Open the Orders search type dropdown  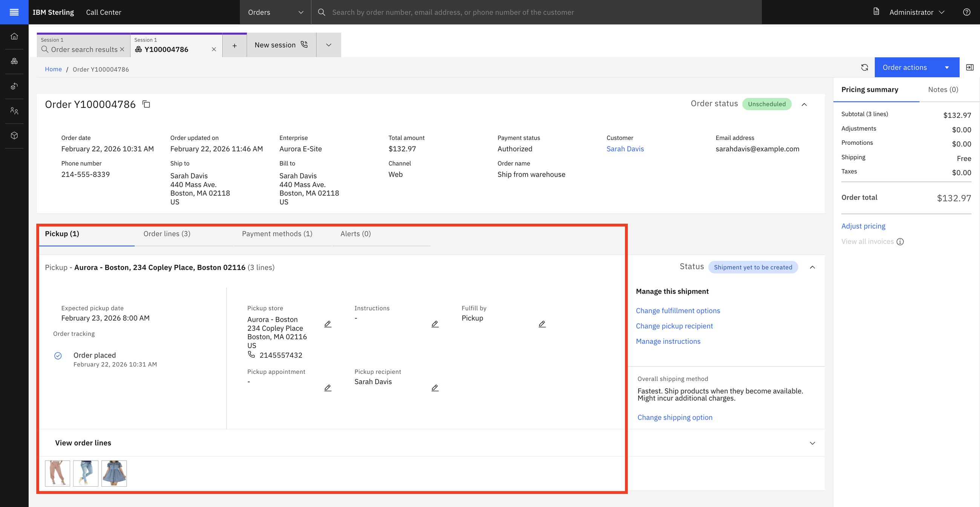(x=276, y=12)
